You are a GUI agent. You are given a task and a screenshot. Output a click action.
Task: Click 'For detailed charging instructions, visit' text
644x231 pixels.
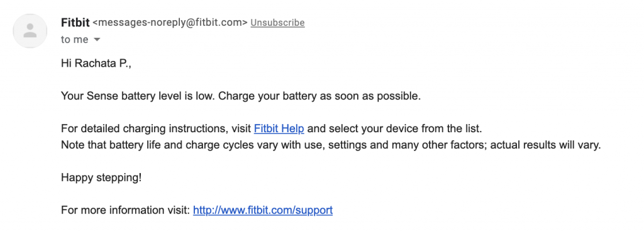click(156, 128)
